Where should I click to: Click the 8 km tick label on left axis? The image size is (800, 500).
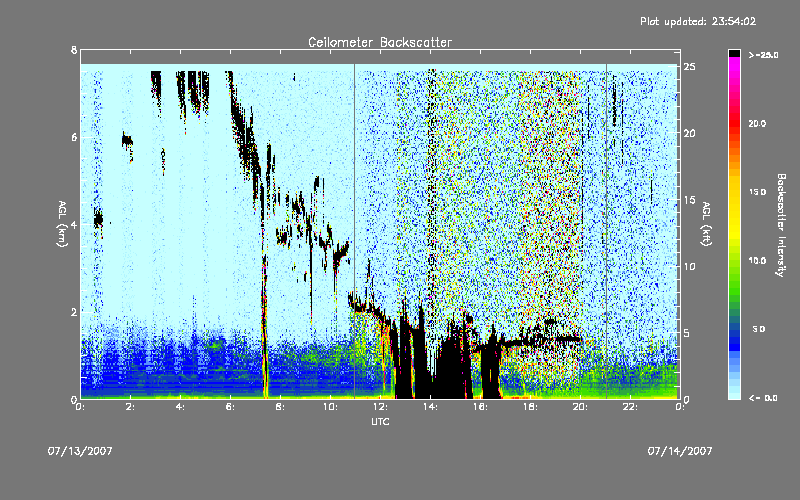[74, 50]
